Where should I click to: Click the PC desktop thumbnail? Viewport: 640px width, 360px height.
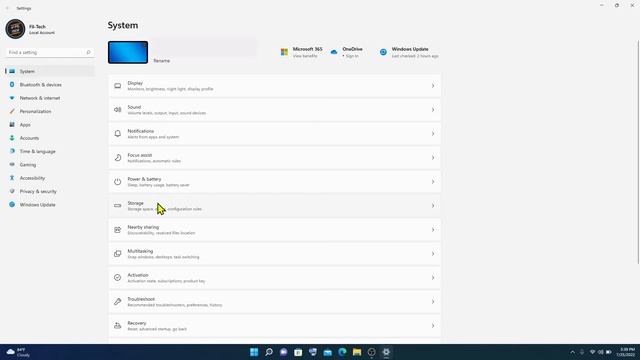point(128,52)
